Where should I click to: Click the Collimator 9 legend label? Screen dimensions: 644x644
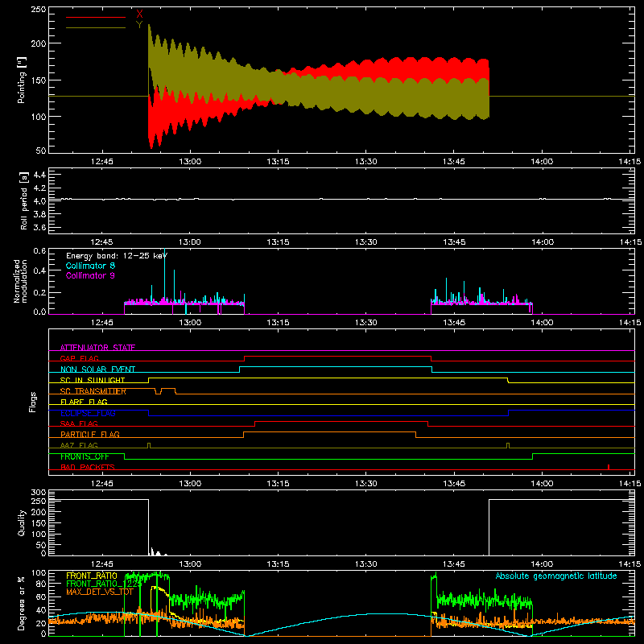click(x=90, y=275)
